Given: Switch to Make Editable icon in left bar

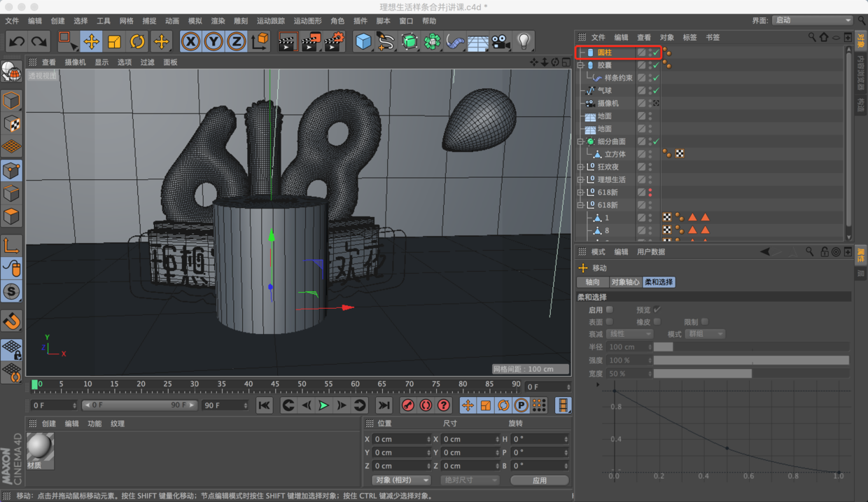Looking at the screenshot, I should [x=11, y=72].
